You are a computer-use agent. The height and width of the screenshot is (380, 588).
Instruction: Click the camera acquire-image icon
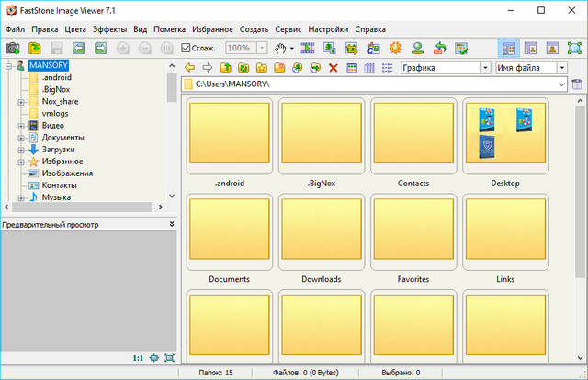coord(13,48)
